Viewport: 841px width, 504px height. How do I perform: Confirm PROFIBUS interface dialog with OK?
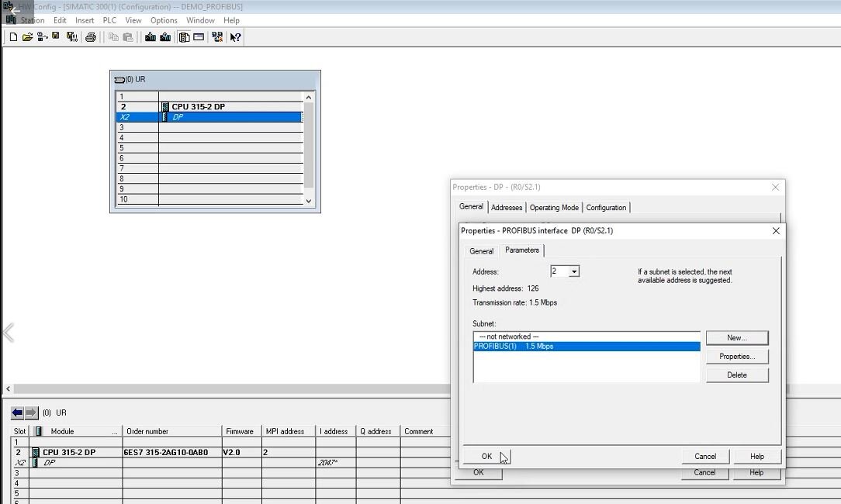(x=486, y=456)
